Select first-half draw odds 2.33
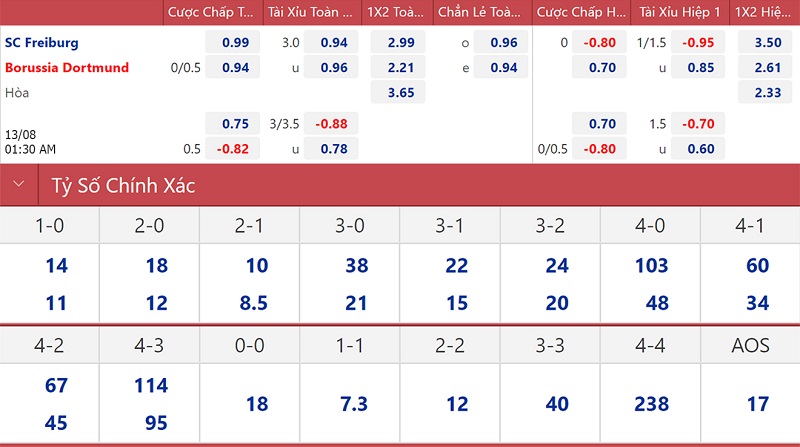 tap(765, 92)
